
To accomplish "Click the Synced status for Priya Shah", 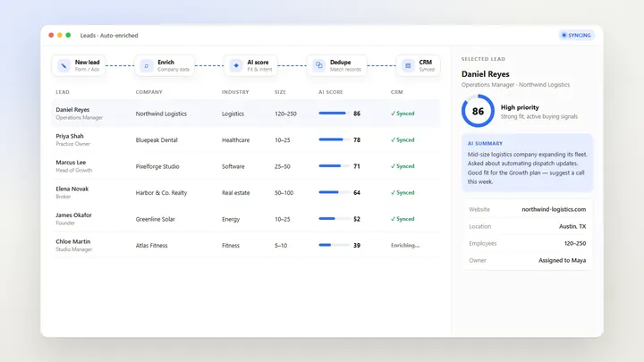I will coord(402,139).
